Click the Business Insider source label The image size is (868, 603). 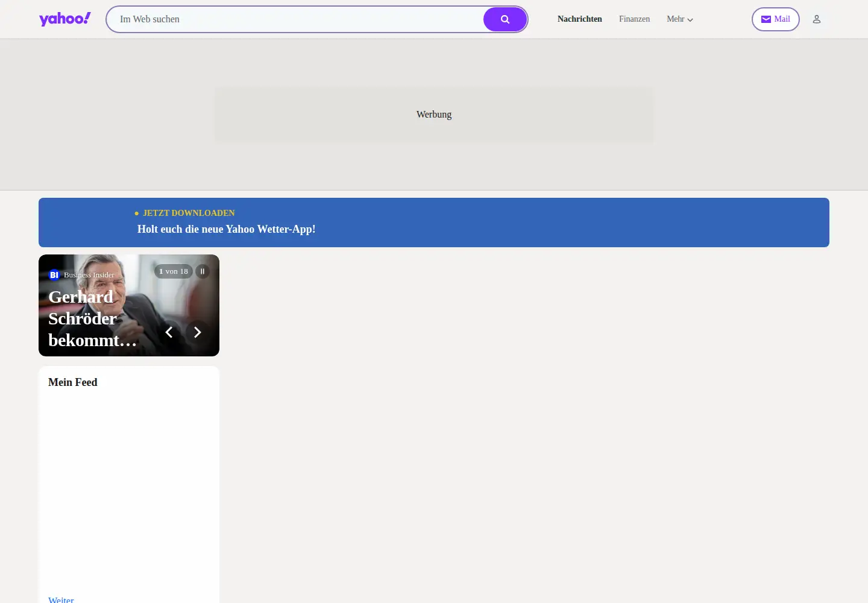tap(89, 275)
